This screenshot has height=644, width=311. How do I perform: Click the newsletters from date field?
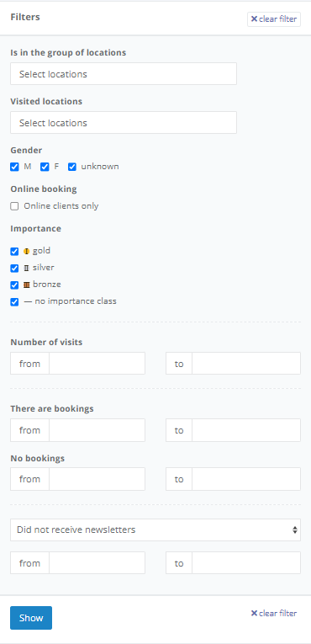97,562
